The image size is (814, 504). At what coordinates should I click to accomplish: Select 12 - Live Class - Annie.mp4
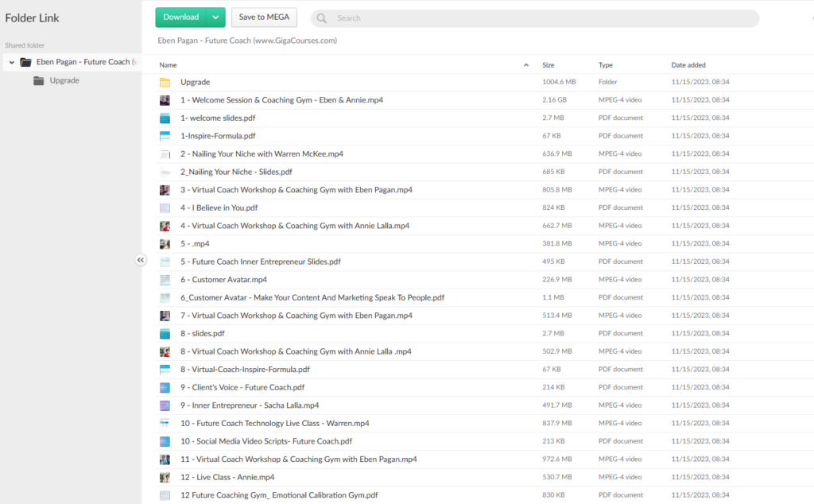pos(227,477)
